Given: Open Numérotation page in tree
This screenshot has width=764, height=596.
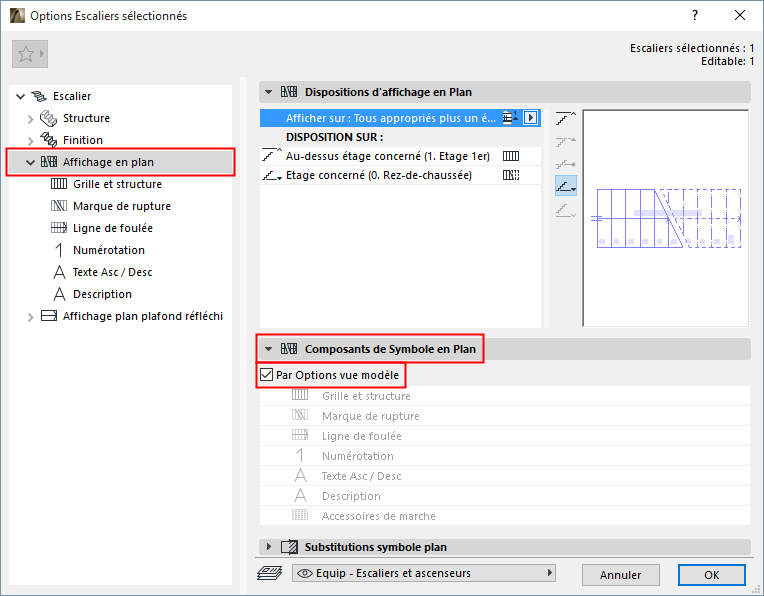Looking at the screenshot, I should (x=109, y=250).
